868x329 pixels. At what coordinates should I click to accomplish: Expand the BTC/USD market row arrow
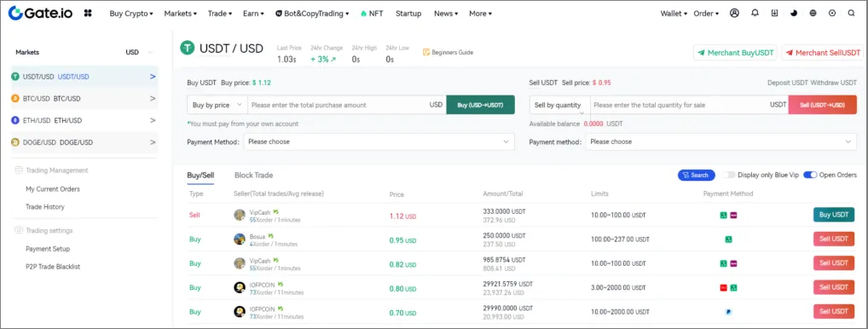tap(153, 98)
